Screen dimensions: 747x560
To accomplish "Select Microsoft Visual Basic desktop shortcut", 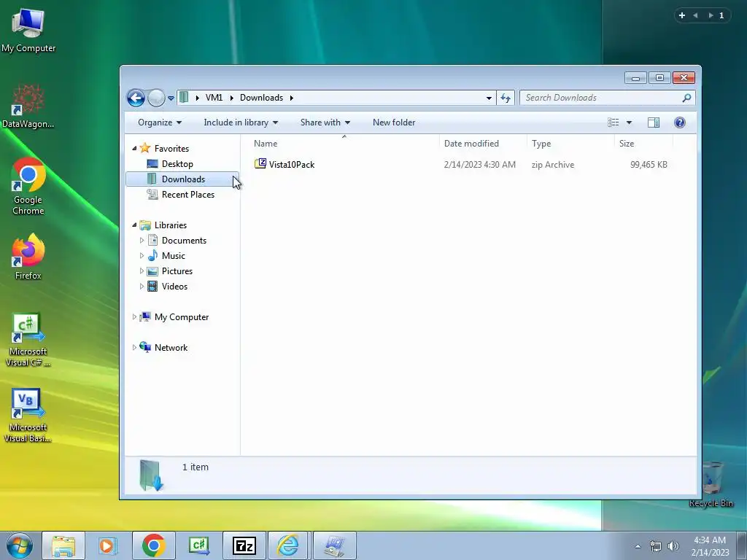I will [x=28, y=416].
